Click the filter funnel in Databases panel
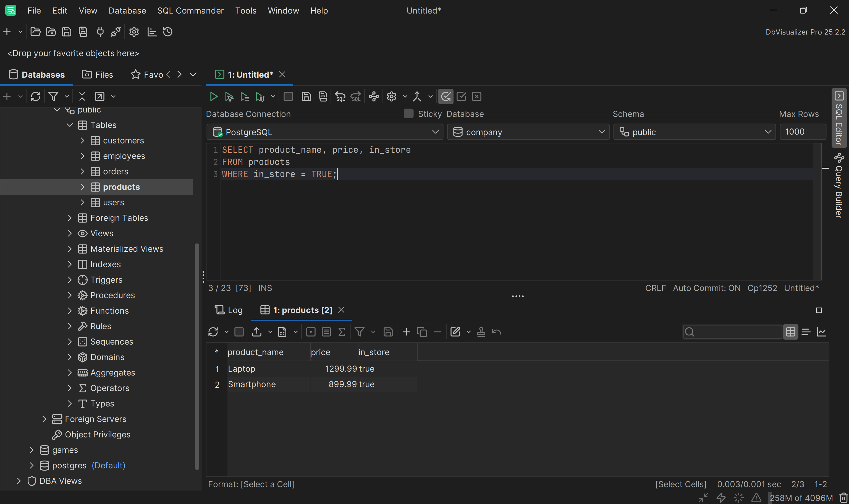The height and width of the screenshot is (504, 849). point(53,96)
